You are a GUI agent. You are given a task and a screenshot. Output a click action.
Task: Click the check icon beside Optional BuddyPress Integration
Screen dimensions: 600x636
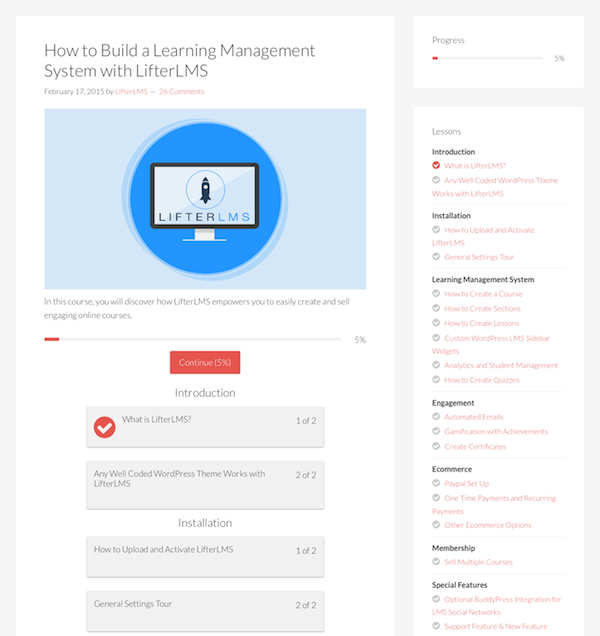[x=436, y=599]
